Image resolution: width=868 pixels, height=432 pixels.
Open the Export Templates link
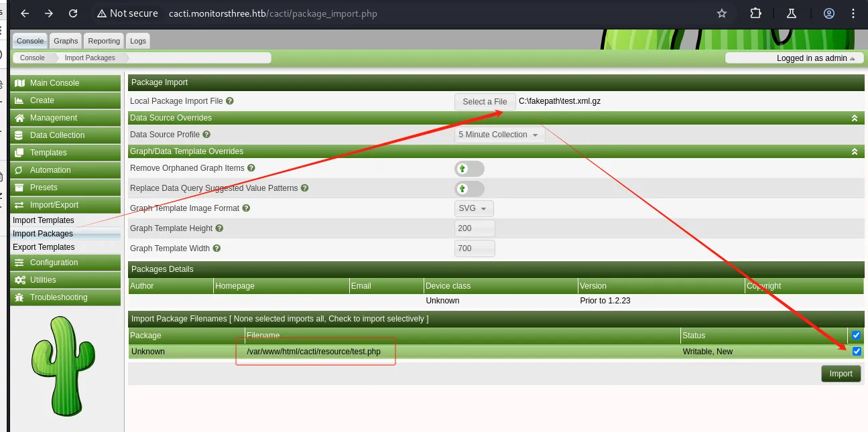click(x=44, y=247)
